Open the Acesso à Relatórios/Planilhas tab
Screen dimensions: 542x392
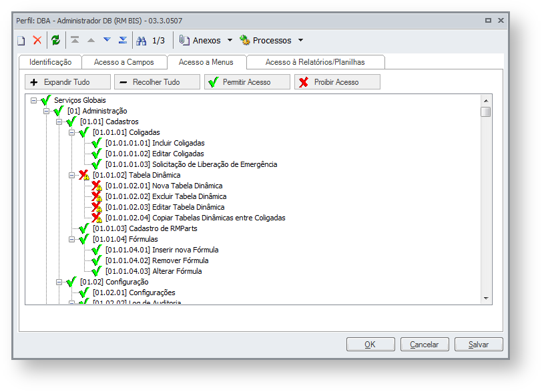tap(315, 62)
